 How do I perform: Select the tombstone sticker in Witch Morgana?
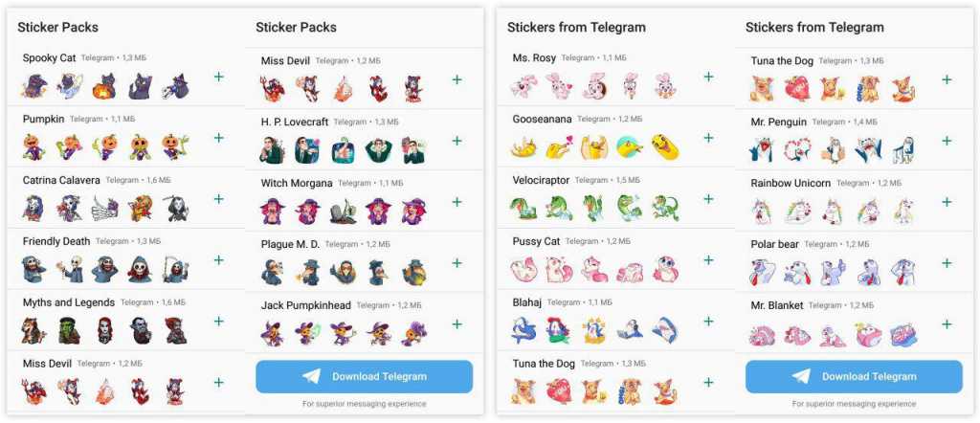pos(344,211)
